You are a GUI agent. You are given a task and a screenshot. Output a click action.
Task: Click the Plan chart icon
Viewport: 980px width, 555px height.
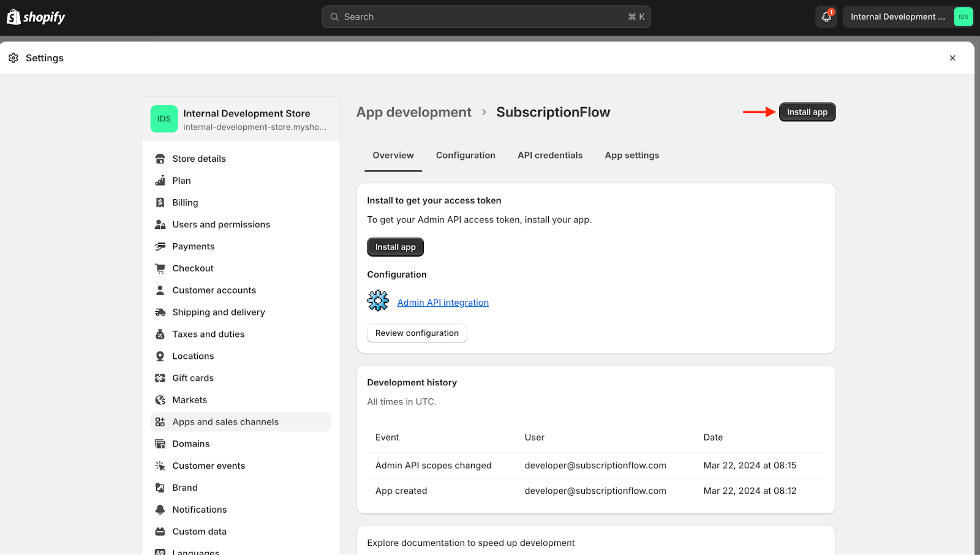click(160, 181)
